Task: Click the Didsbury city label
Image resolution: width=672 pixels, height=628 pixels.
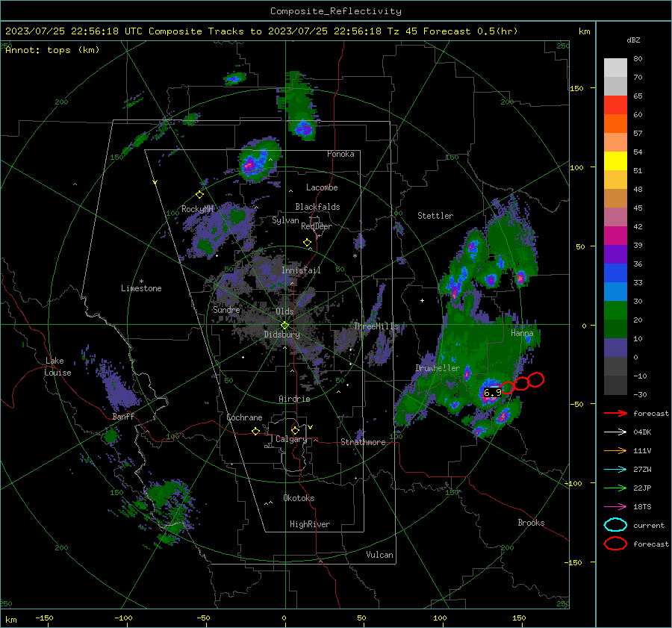Action: pos(281,335)
